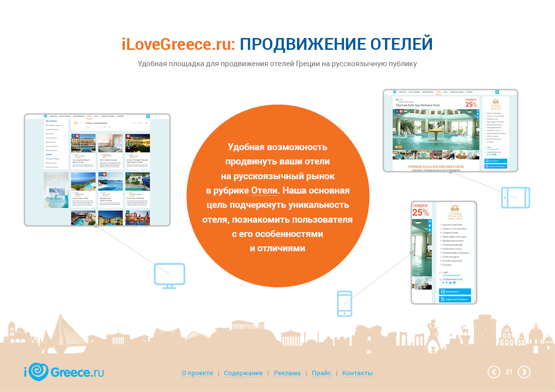Screen dimensions: 555x392
Task: Click search icon in Thermae Sylla desktop screenshot
Action: coord(497,92)
